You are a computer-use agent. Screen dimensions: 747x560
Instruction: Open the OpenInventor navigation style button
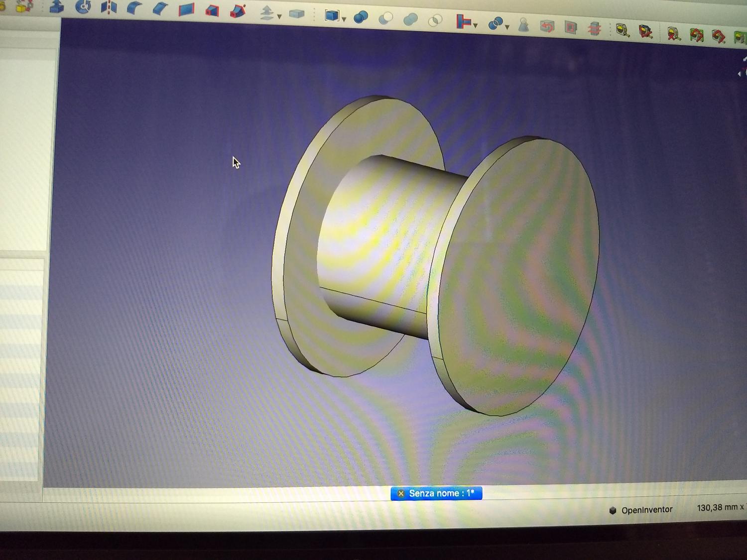click(641, 510)
